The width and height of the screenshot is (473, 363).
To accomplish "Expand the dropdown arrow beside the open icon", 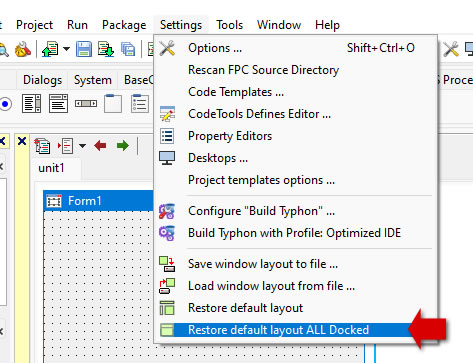I will (67, 49).
